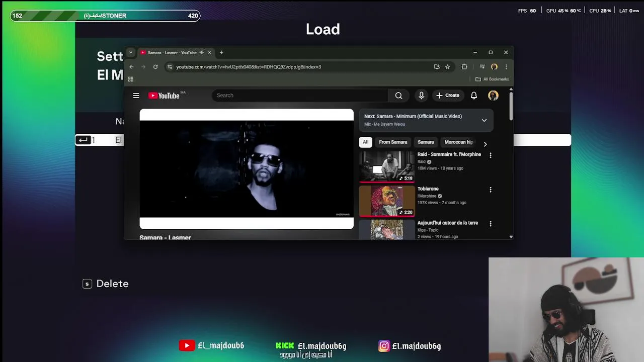Close the Samara - Lasmer tab

[210, 52]
